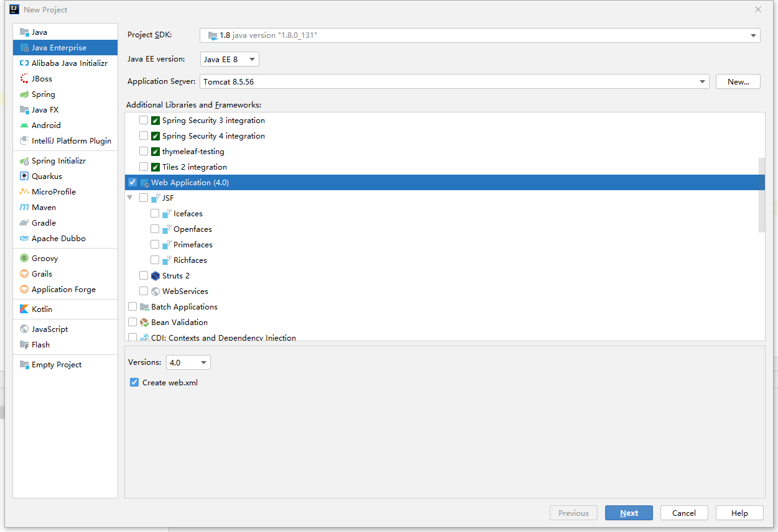Open the Project SDK dropdown
This screenshot has height=532, width=778.
[x=479, y=35]
